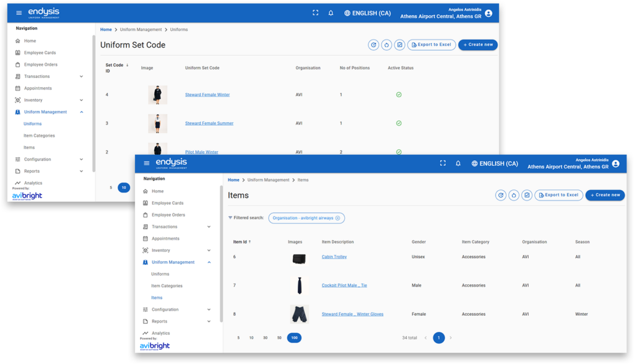The width and height of the screenshot is (634, 364).
Task: Go to next page arrow in Items
Action: [451, 338]
